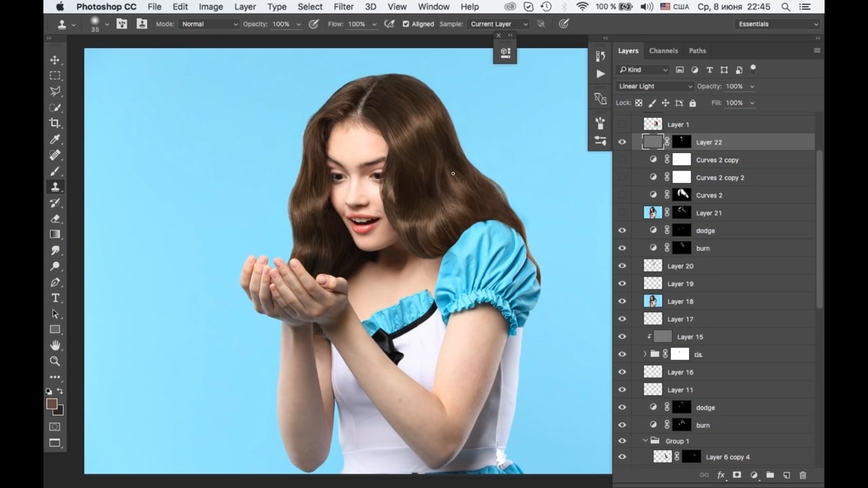Click the background color swatch
The width and height of the screenshot is (868, 488).
coord(60,411)
